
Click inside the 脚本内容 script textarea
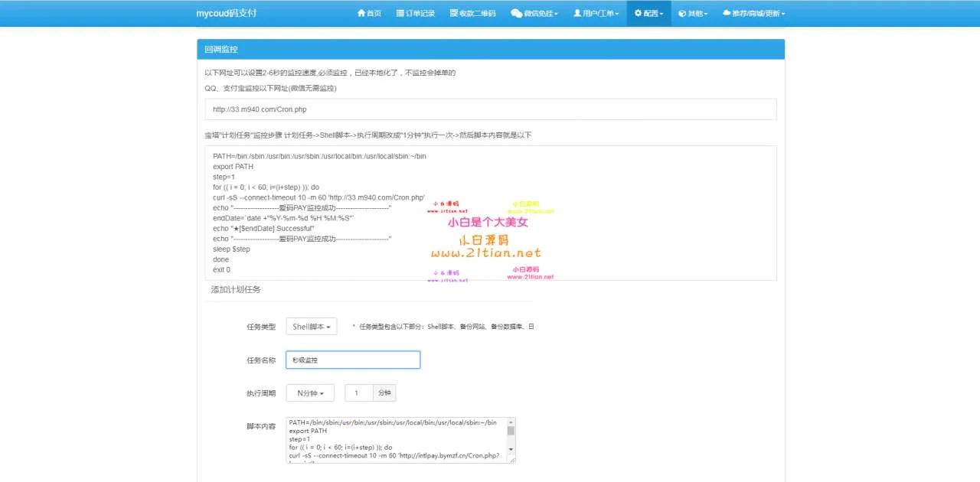[394, 440]
